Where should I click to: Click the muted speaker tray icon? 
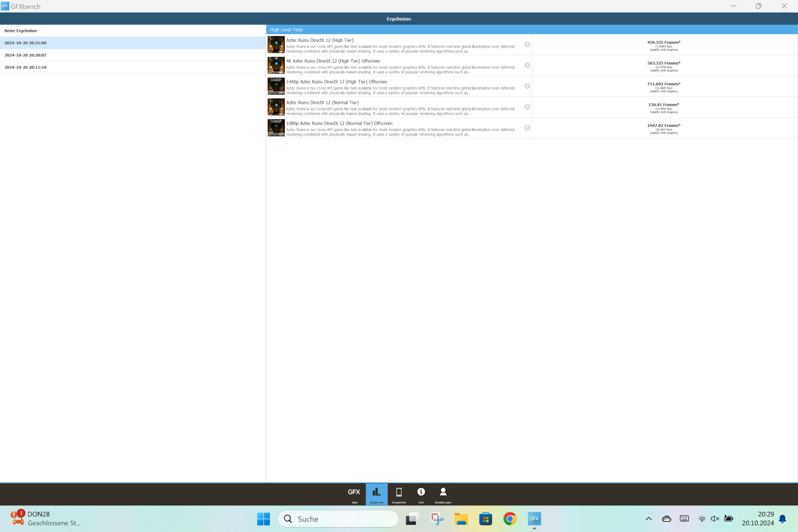pos(715,519)
